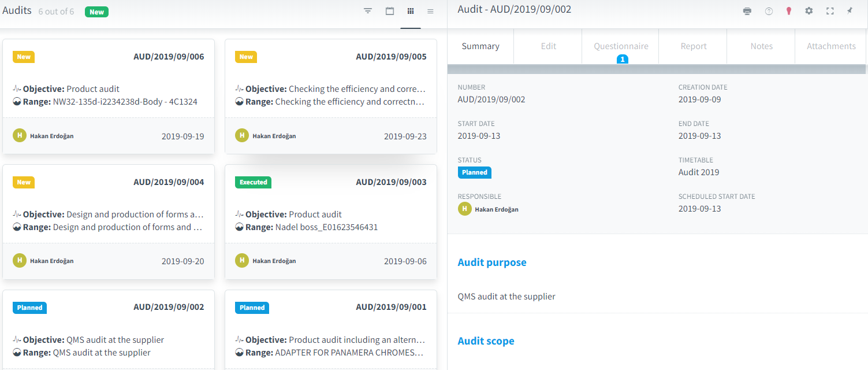The image size is (868, 370).
Task: Click panel title Audit - AUD/2019/09/002
Action: (x=515, y=9)
